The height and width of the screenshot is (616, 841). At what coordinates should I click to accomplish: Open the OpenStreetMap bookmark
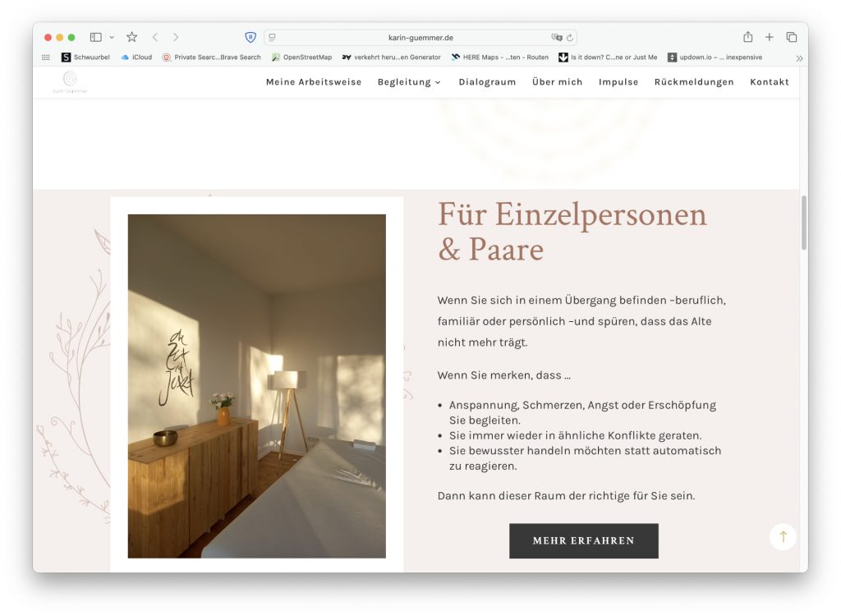click(302, 57)
